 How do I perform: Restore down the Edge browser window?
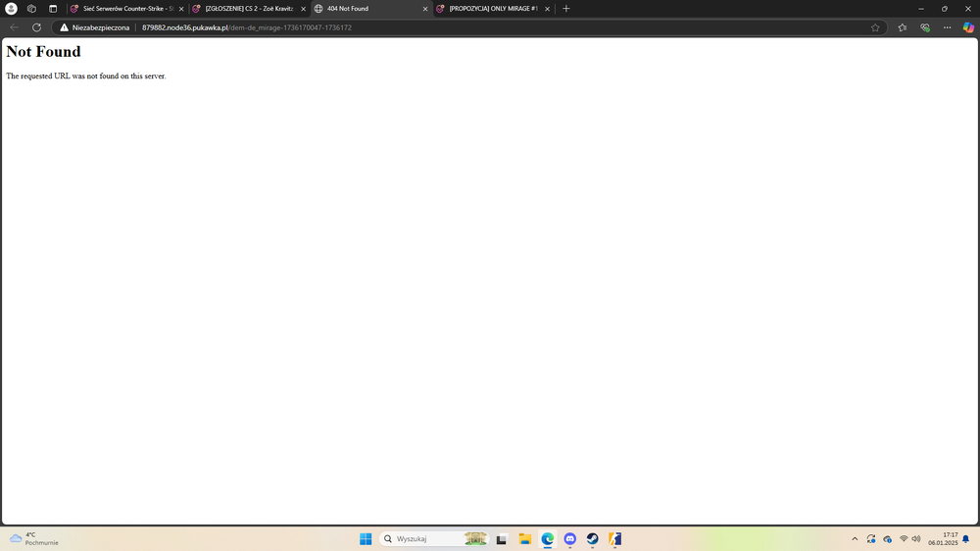point(945,9)
